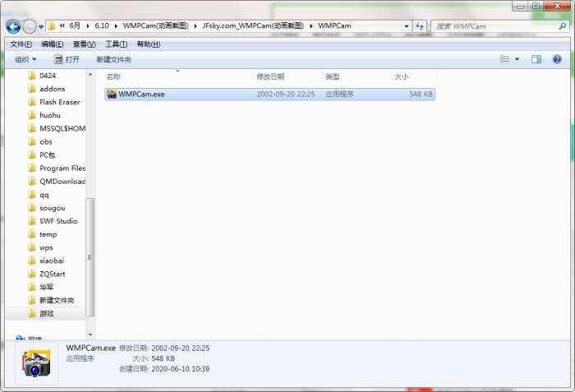Click the Forward navigation arrow
The height and width of the screenshot is (392, 575).
pos(30,26)
